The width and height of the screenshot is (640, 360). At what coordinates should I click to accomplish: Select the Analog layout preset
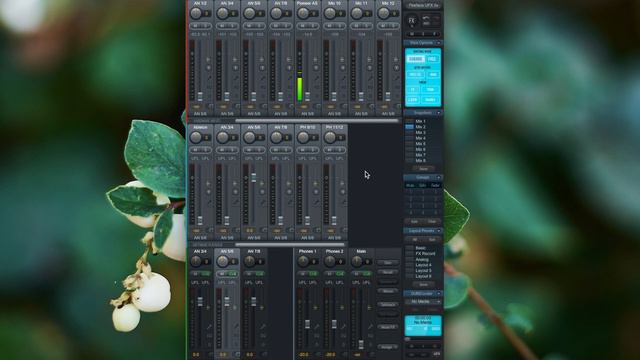pyautogui.click(x=422, y=259)
